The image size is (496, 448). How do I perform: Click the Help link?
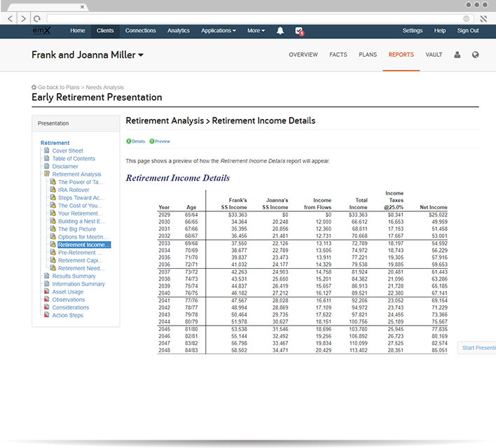coord(440,31)
